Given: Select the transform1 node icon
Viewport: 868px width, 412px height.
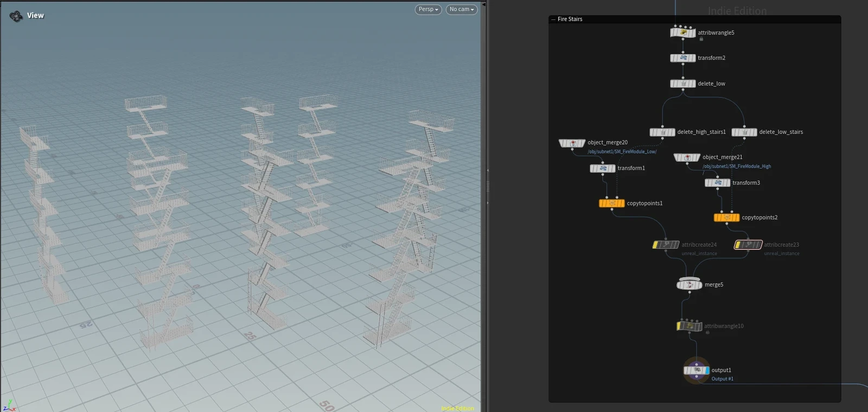Looking at the screenshot, I should [603, 168].
